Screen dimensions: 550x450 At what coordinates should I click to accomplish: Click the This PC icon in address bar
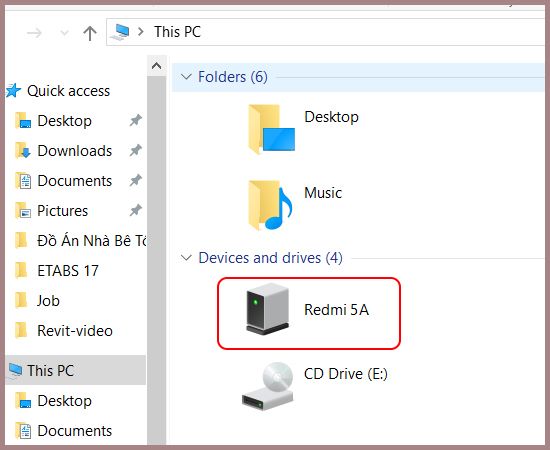[x=120, y=32]
